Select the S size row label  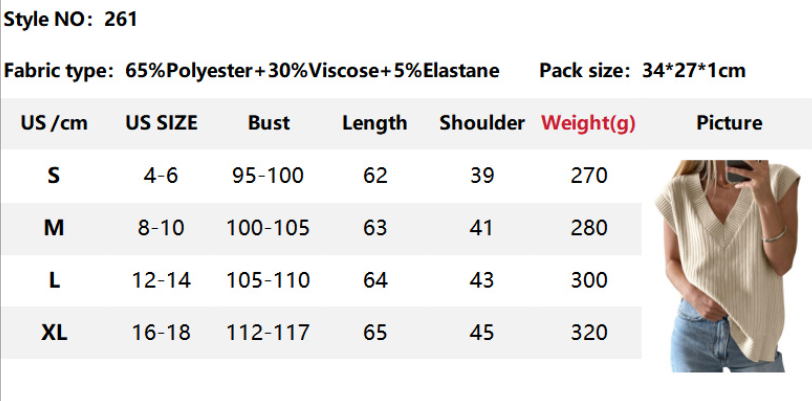(x=54, y=176)
